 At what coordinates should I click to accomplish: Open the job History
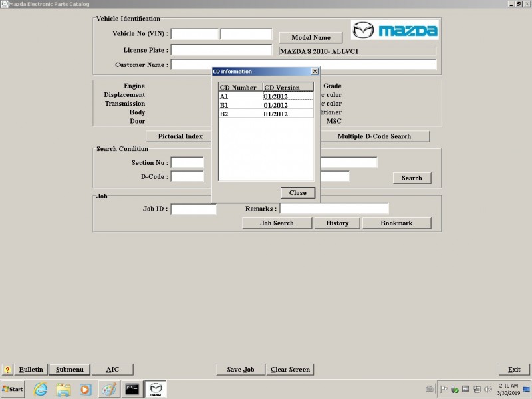click(337, 223)
